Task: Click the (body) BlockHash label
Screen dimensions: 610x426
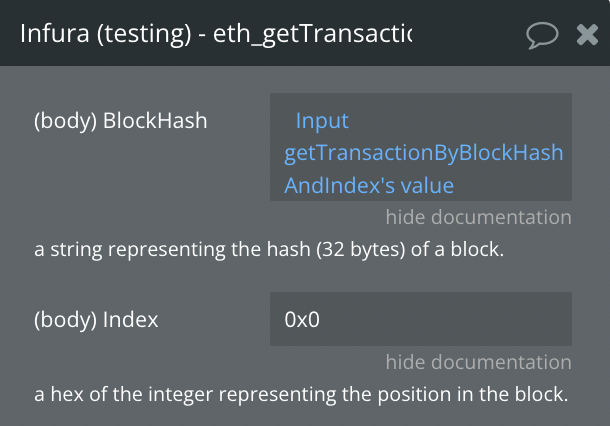Action: 120,121
